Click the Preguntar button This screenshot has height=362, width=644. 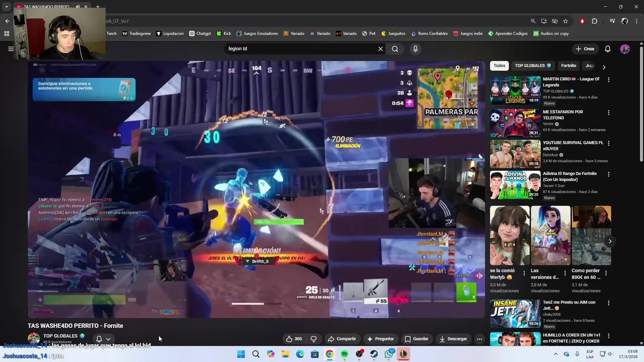click(380, 339)
